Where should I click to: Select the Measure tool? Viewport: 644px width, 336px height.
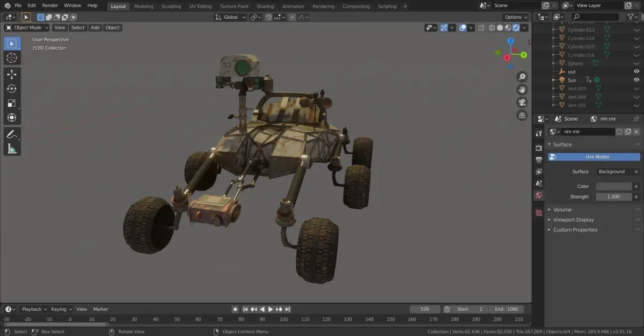12,149
